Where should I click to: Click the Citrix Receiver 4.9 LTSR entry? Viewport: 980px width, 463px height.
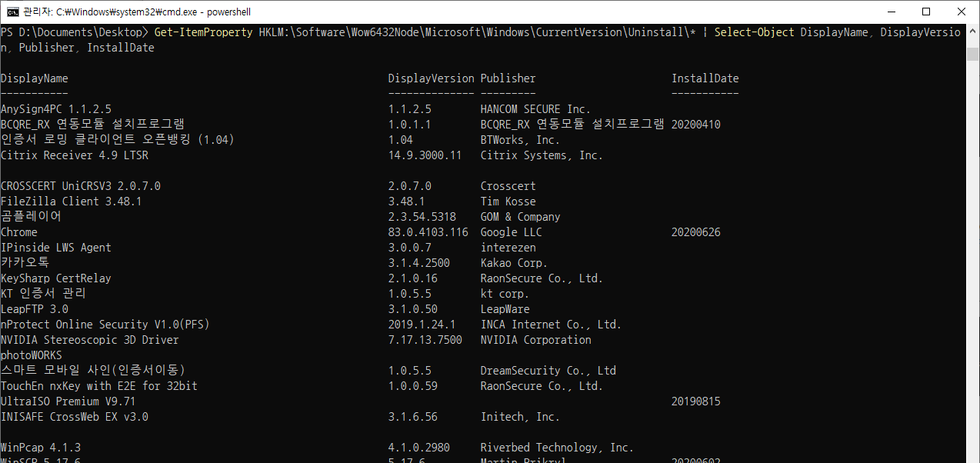75,155
